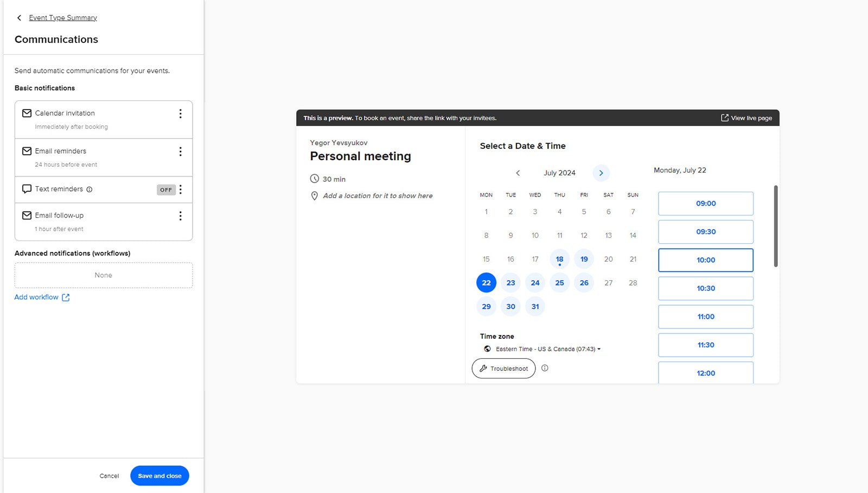
Task: Click the location pin icon
Action: pos(314,196)
